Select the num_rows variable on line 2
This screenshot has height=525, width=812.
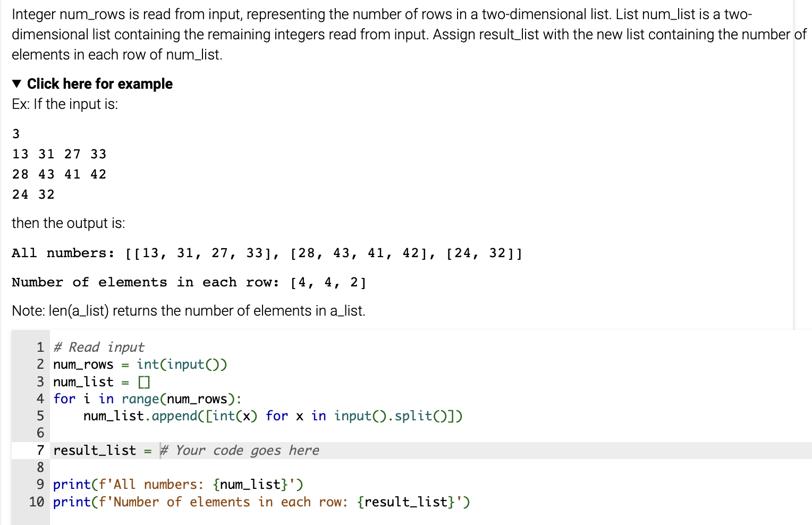pyautogui.click(x=83, y=365)
